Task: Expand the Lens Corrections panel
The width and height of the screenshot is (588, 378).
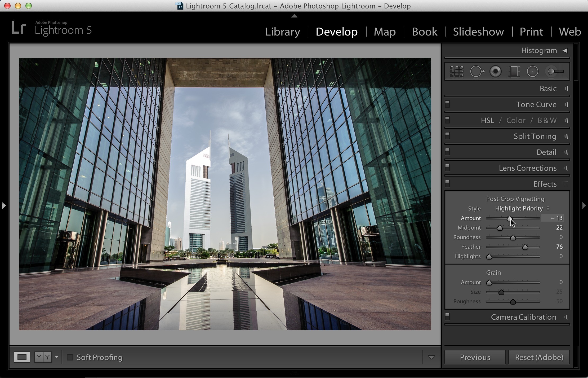Action: tap(565, 168)
